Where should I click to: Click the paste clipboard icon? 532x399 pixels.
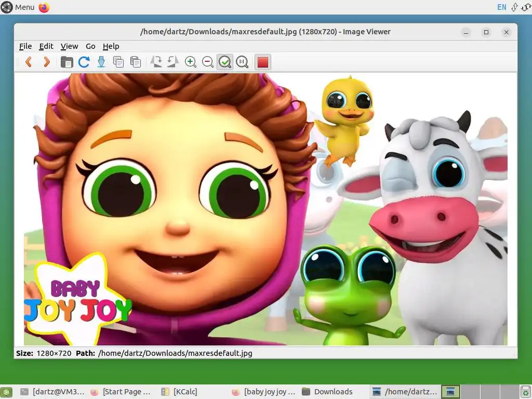pyautogui.click(x=136, y=62)
